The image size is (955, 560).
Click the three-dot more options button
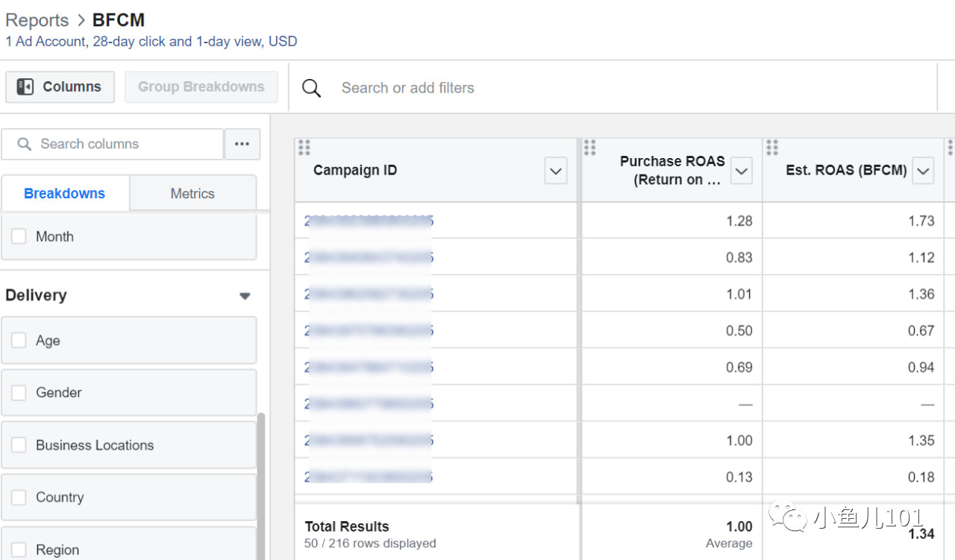(x=242, y=144)
